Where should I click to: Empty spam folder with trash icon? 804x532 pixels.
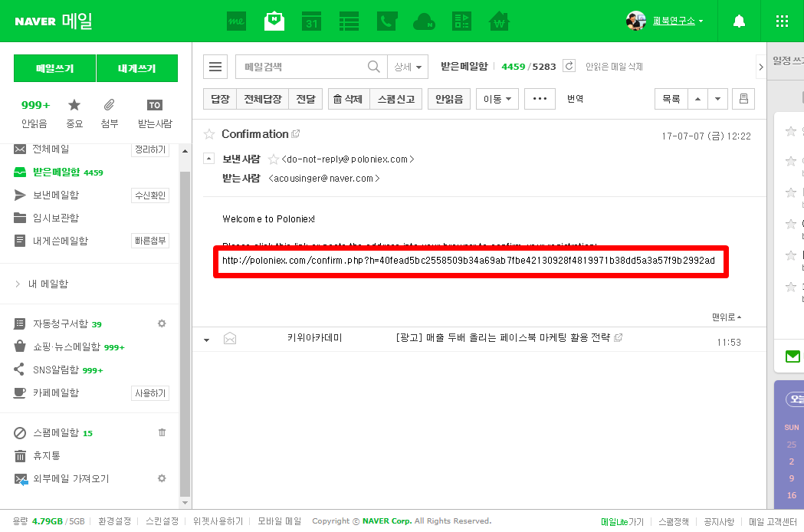[162, 432]
